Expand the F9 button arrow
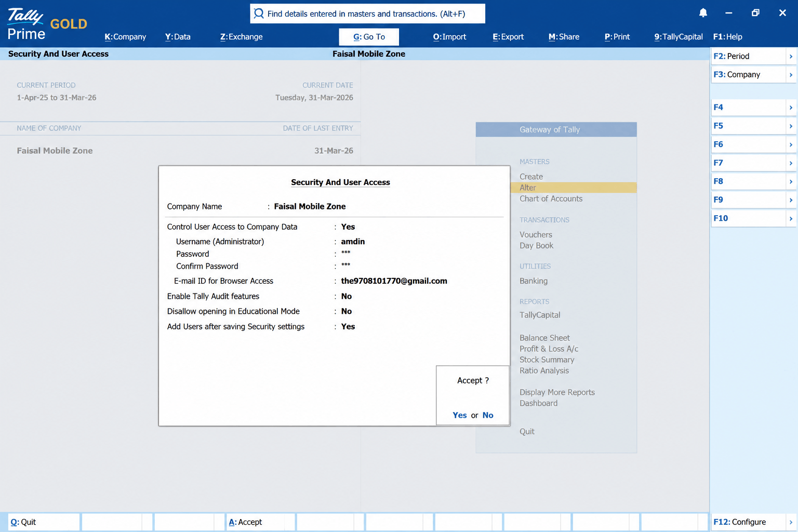 pos(791,200)
